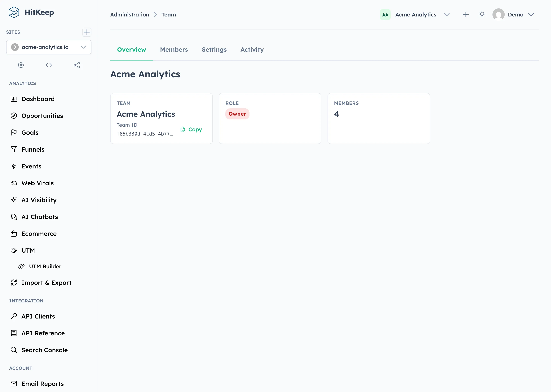This screenshot has width=551, height=392.
Task: Click the Team breadcrumb
Action: (x=169, y=15)
